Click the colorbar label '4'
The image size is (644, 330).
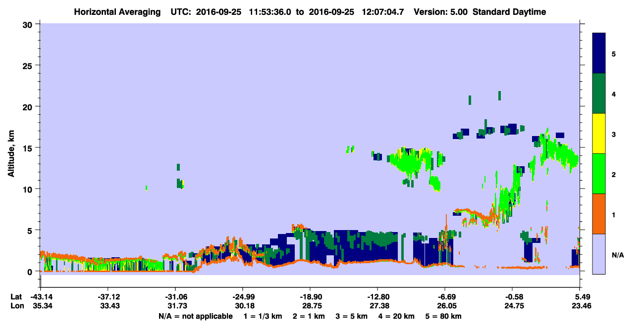[614, 94]
